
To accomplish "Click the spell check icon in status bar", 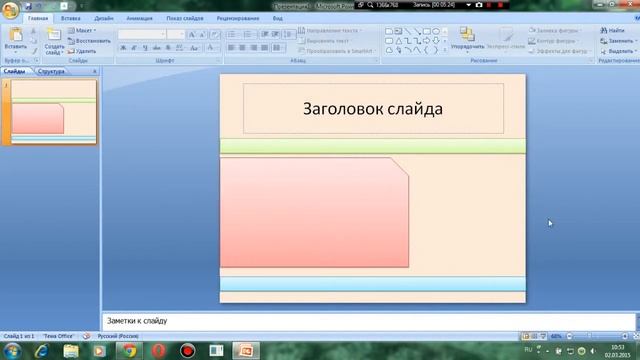I will click(x=86, y=336).
